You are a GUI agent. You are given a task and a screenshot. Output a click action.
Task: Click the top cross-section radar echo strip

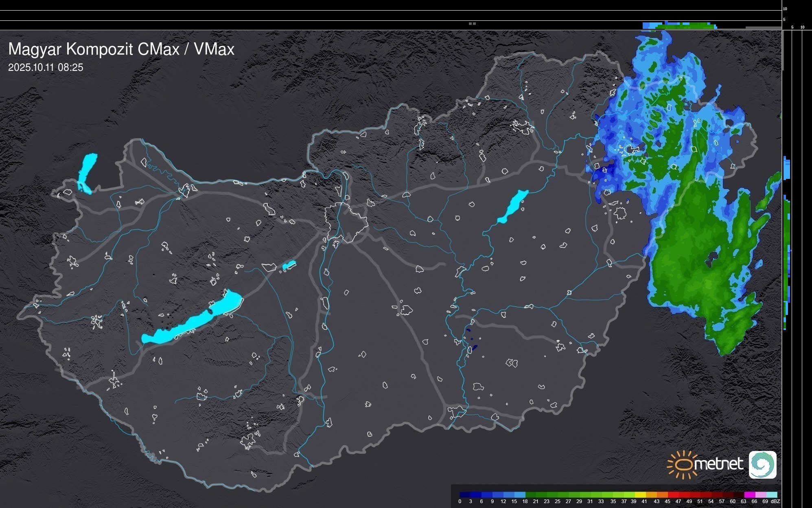click(680, 26)
